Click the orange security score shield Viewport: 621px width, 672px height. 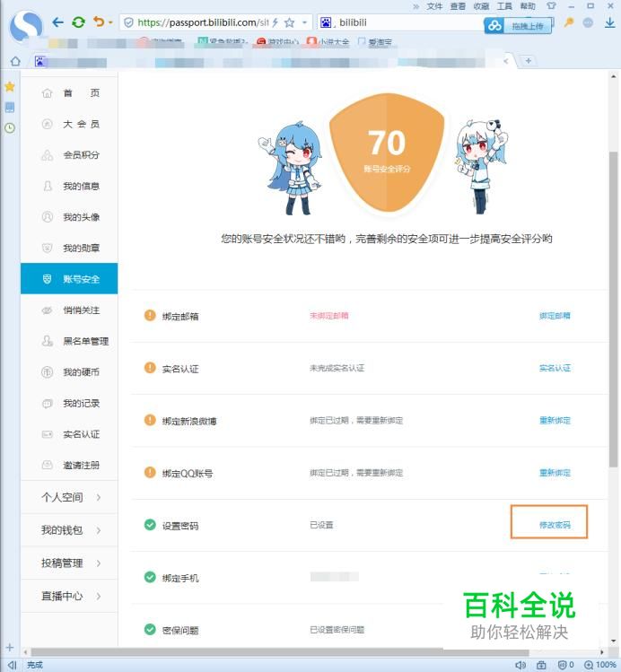point(387,153)
